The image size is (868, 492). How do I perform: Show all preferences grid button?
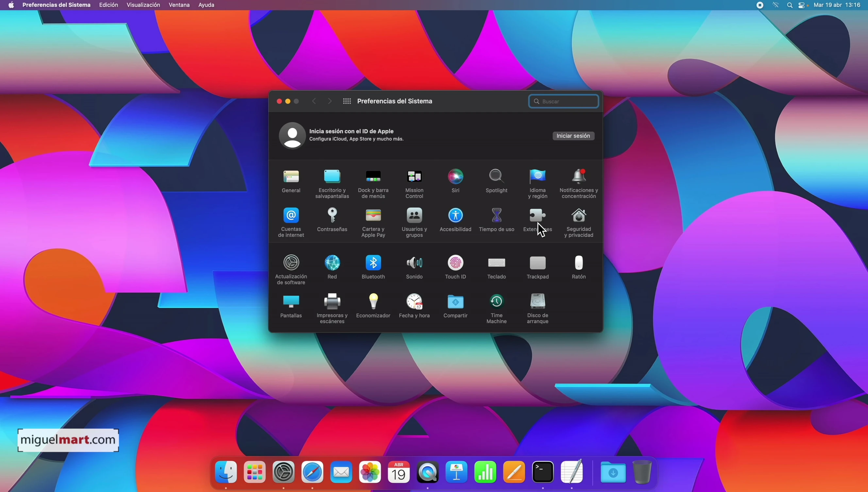[x=347, y=101]
